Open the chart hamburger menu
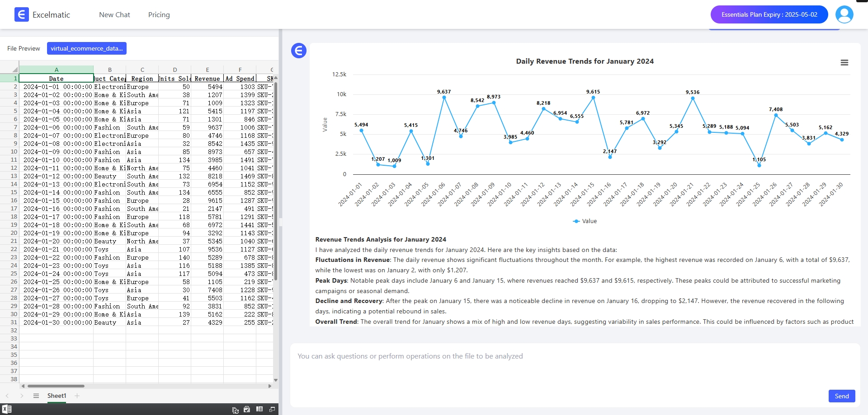868x415 pixels. coord(844,63)
